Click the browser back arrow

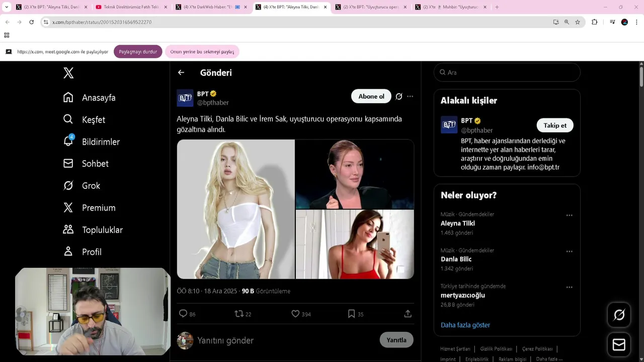(x=8, y=22)
